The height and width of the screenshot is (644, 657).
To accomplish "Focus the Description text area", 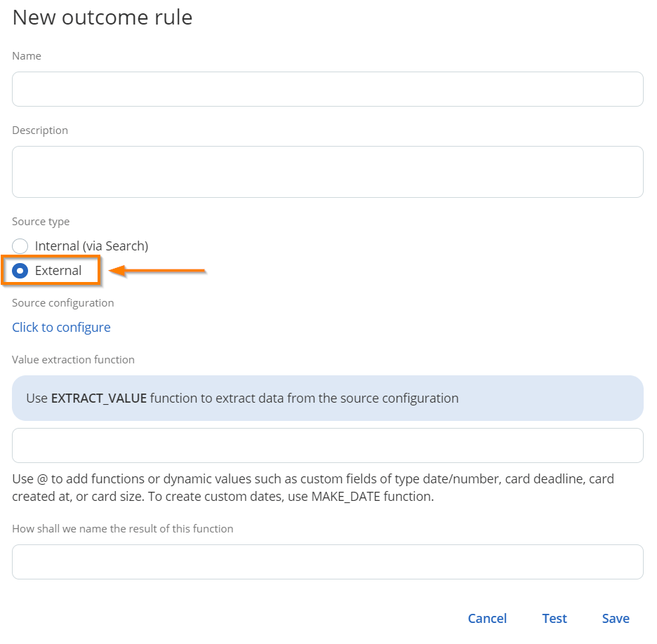I will [327, 172].
